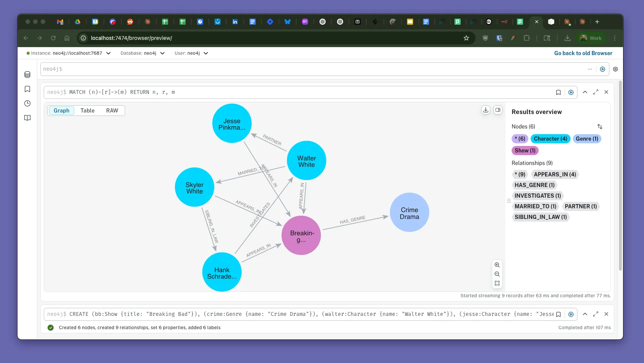Open the query history clock icon
Image resolution: width=644 pixels, height=363 pixels.
coord(27,103)
